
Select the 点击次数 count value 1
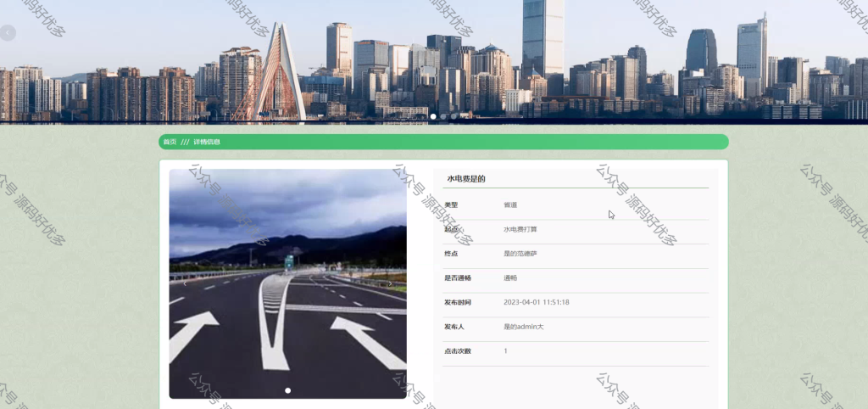(505, 351)
